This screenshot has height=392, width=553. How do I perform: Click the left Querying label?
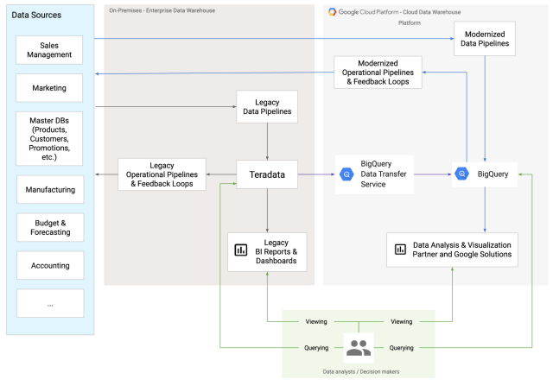pyautogui.click(x=316, y=348)
